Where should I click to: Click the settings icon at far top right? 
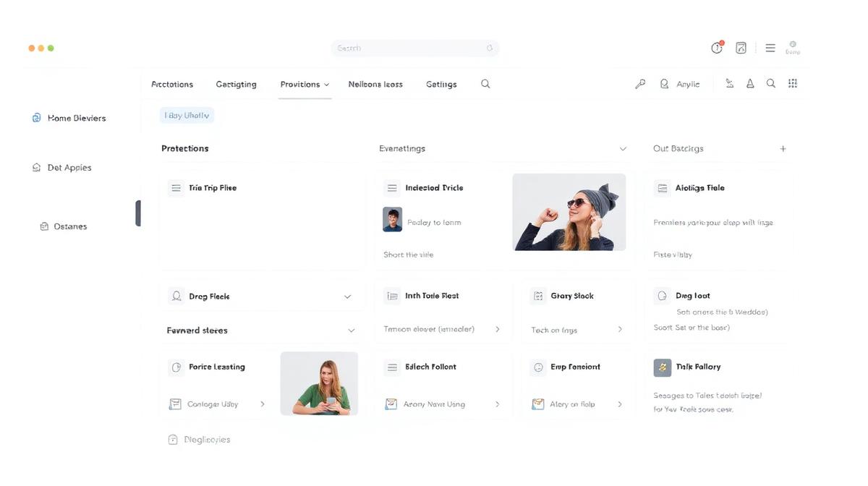[793, 44]
